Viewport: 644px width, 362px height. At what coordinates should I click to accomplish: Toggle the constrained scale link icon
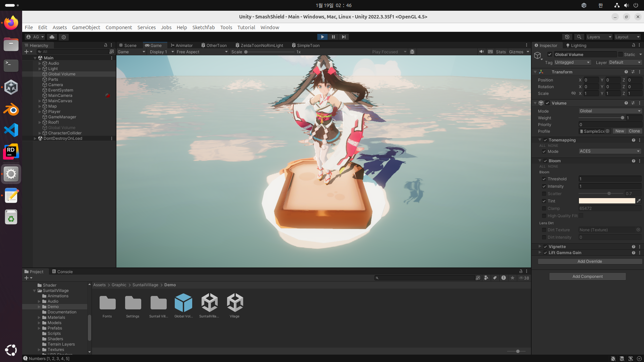[573, 93]
